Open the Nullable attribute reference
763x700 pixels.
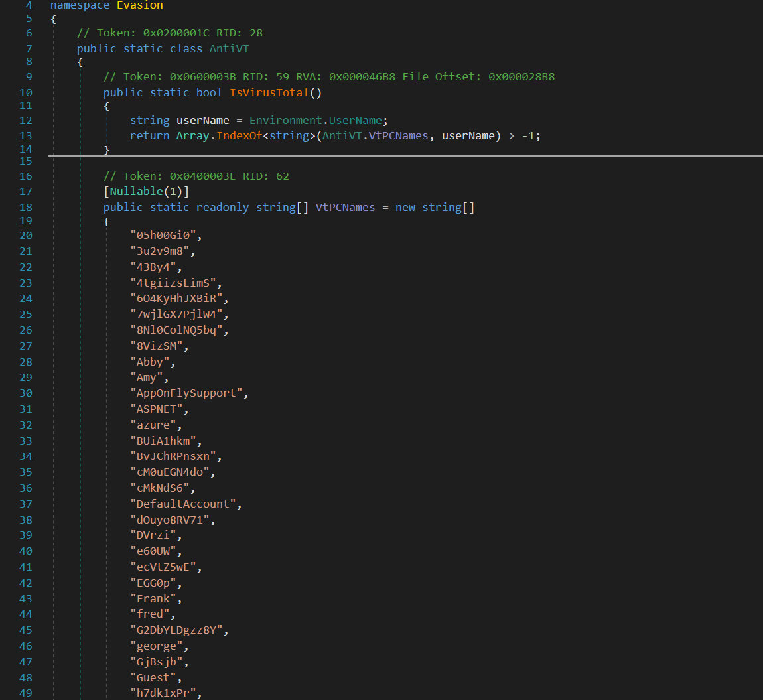pyautogui.click(x=135, y=192)
